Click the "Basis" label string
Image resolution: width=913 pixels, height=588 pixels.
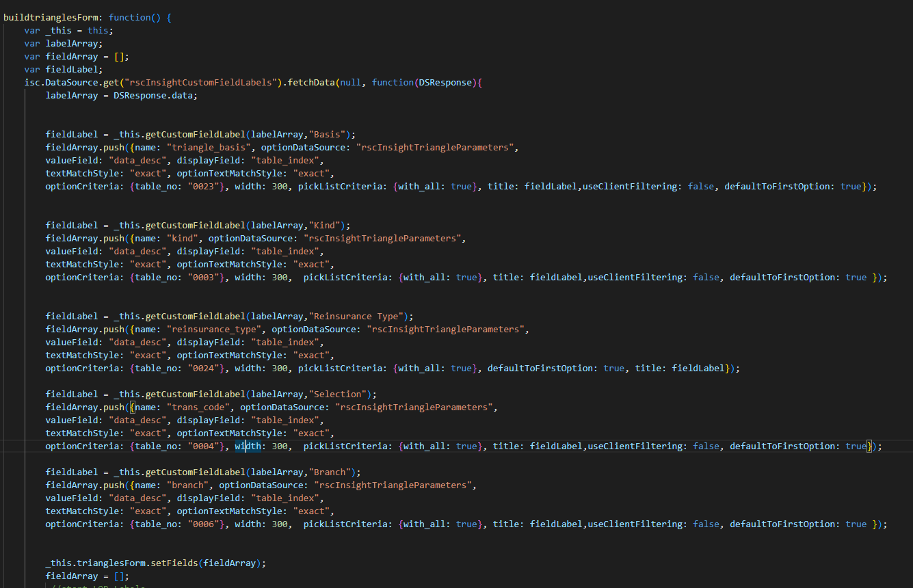(329, 134)
